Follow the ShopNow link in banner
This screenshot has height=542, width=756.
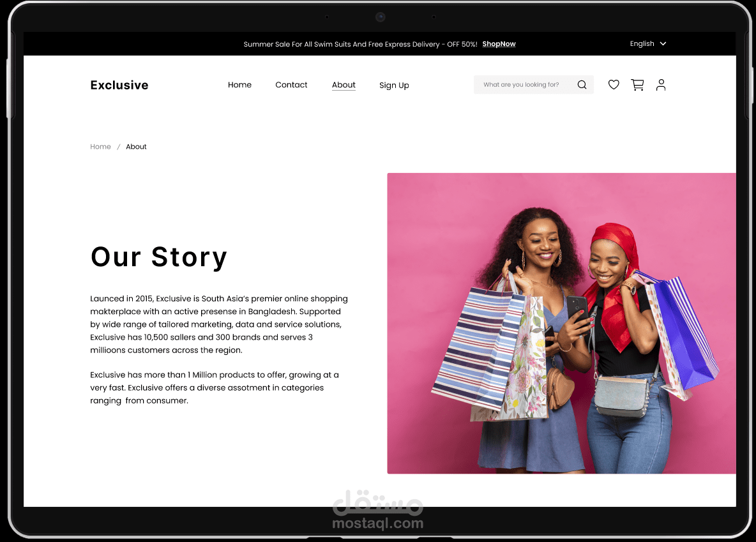499,44
